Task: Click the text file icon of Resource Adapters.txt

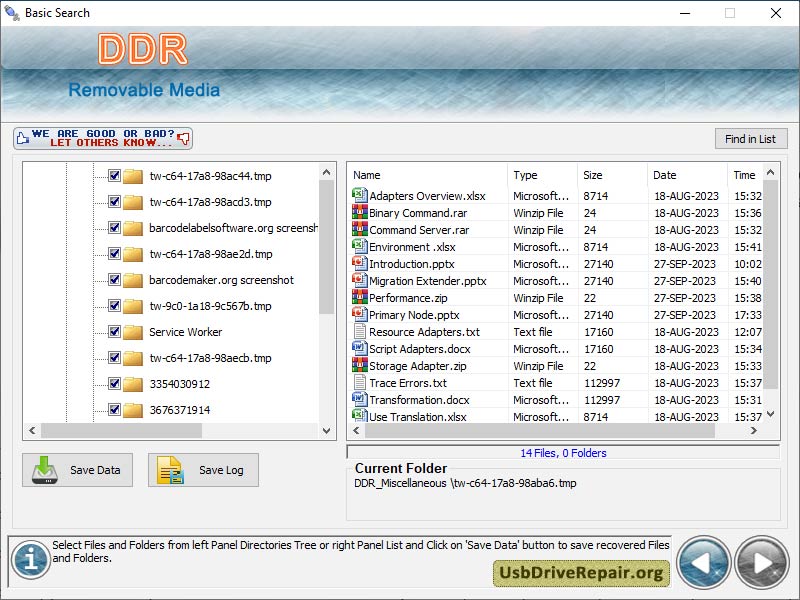Action: (360, 331)
